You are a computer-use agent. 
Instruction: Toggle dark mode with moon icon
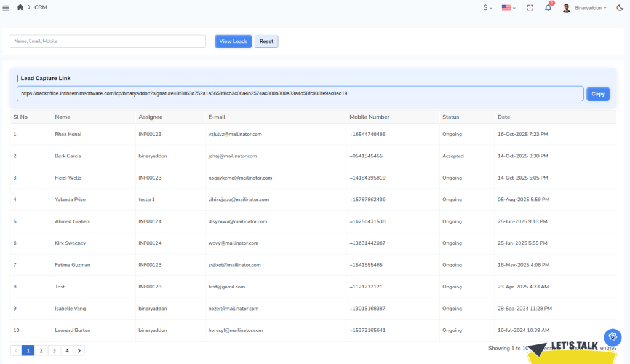[x=620, y=7]
